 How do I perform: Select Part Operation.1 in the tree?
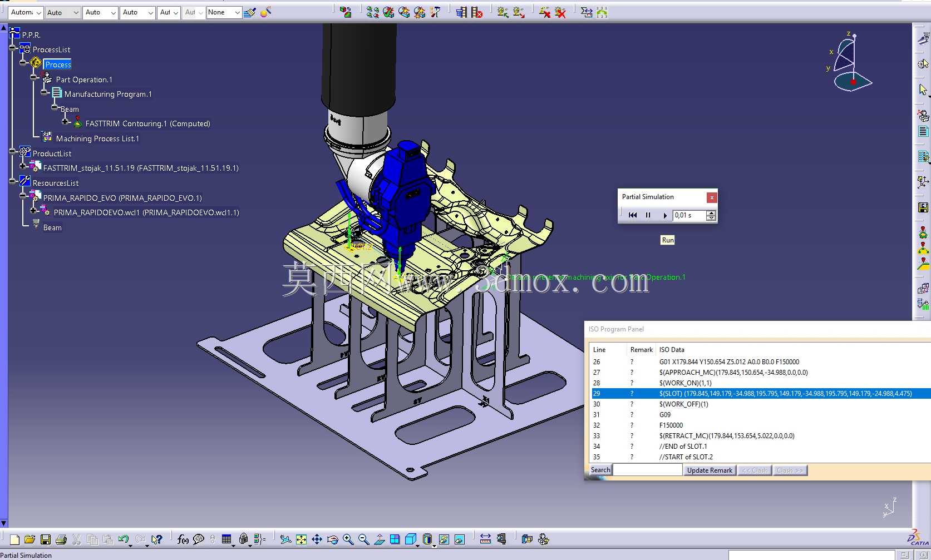tap(84, 80)
